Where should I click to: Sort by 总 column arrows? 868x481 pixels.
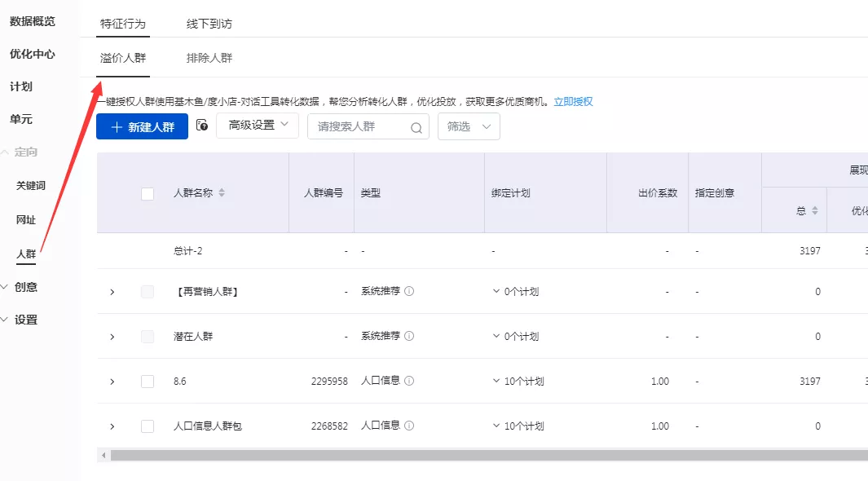[x=815, y=210]
